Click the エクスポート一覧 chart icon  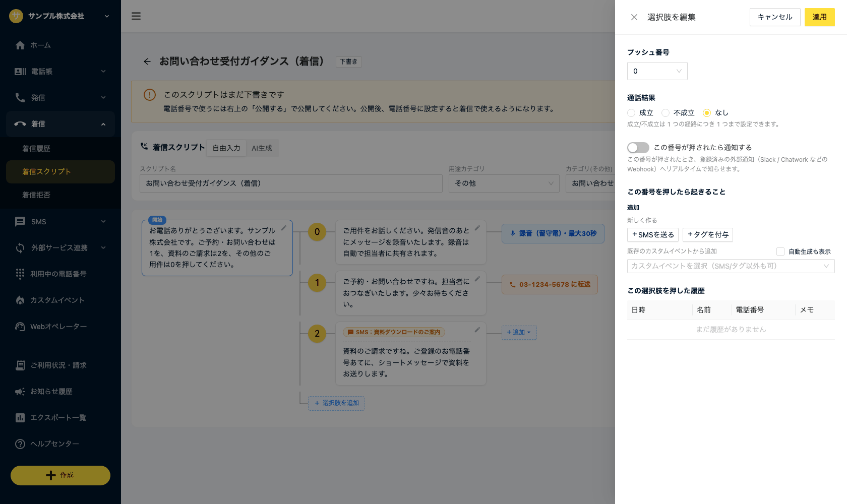(x=20, y=418)
